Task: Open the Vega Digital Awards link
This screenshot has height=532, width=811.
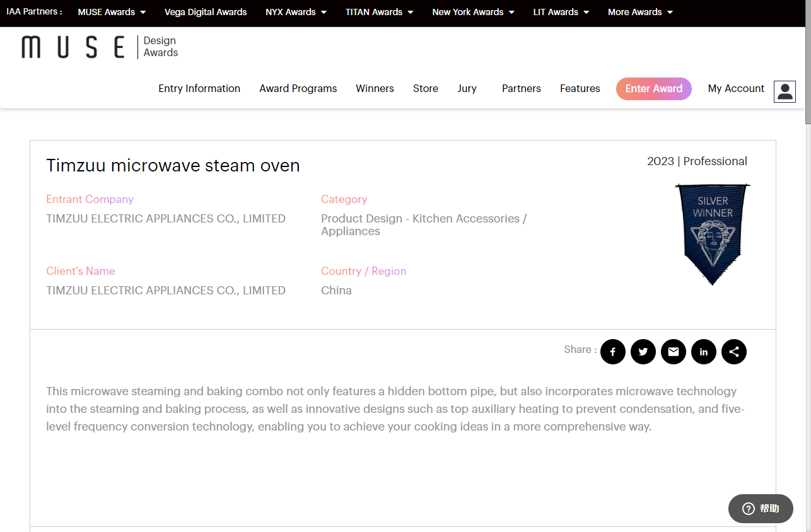Action: [206, 12]
